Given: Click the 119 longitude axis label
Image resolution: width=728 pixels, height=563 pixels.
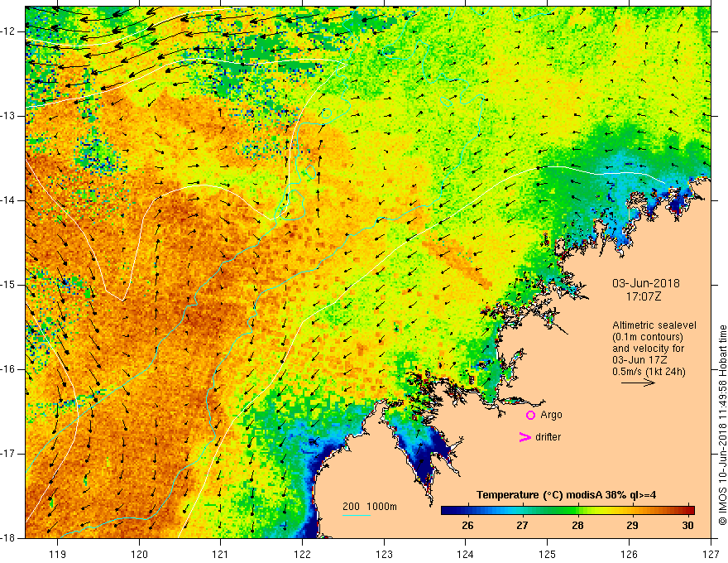Looking at the screenshot, I should [x=58, y=554].
